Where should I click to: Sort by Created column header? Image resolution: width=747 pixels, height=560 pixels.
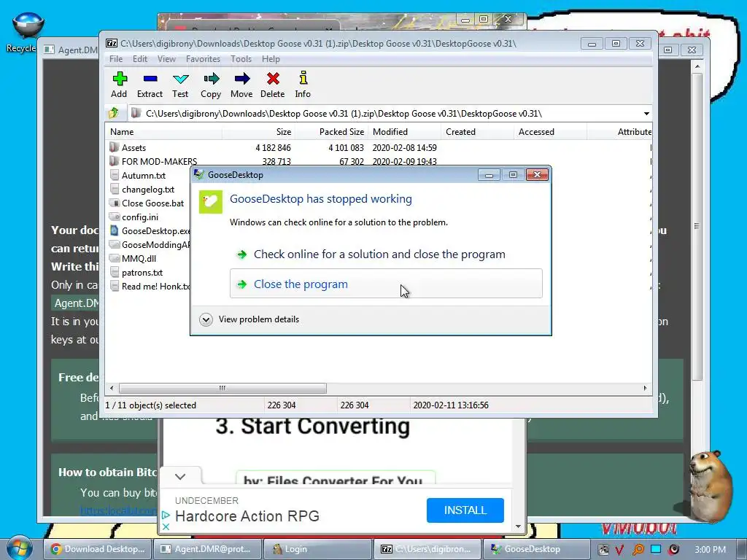[x=477, y=132]
